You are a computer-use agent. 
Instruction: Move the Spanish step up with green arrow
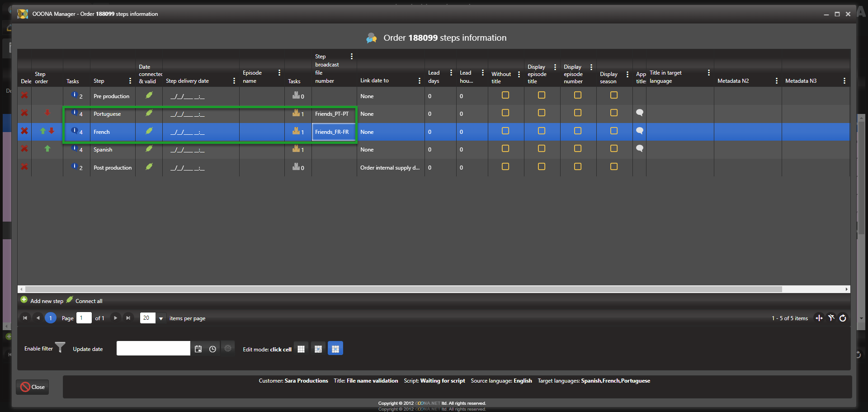click(x=47, y=149)
